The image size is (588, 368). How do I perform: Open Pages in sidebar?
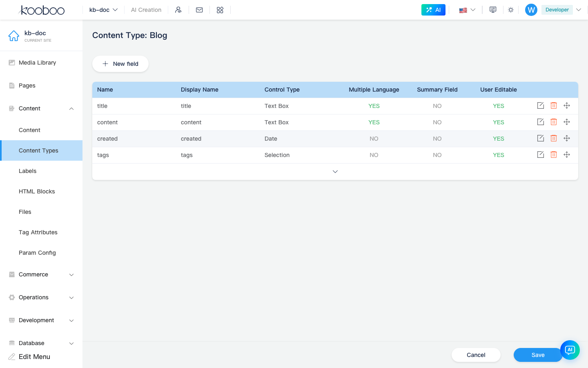tap(41, 85)
